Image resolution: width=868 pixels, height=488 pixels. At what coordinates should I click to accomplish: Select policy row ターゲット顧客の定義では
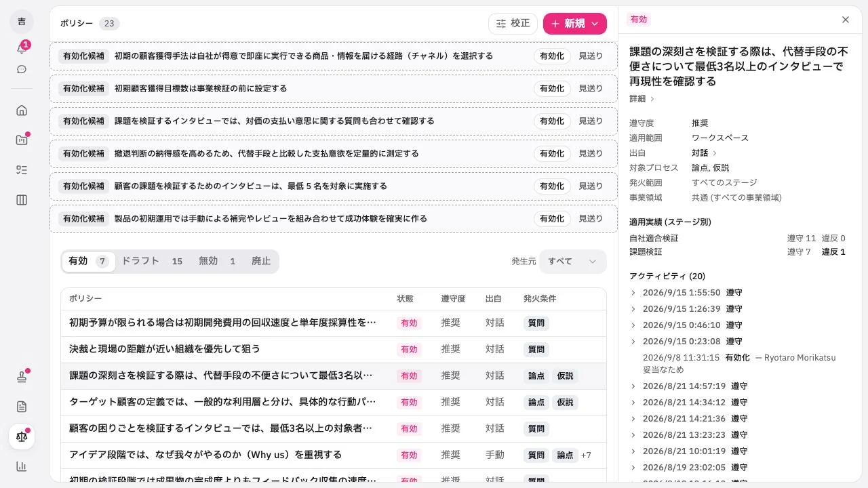pos(334,403)
